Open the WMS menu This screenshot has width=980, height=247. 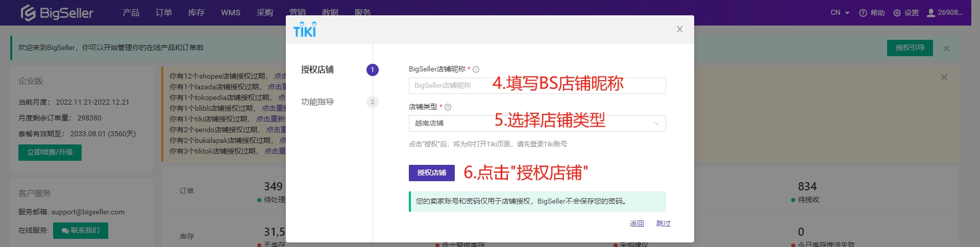click(x=231, y=13)
